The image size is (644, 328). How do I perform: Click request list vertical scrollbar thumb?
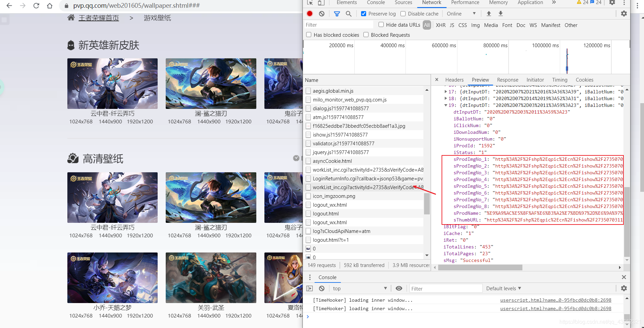tap(427, 203)
